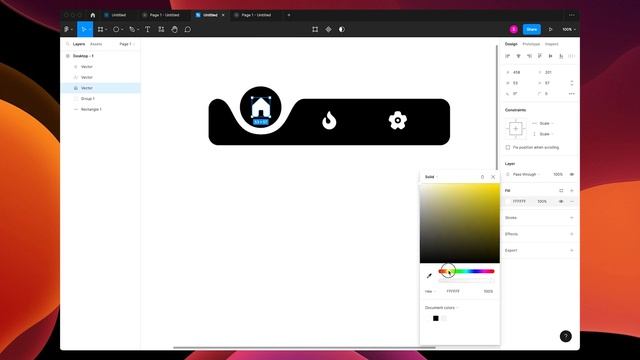
Task: Open the Design tab
Action: [x=511, y=44]
